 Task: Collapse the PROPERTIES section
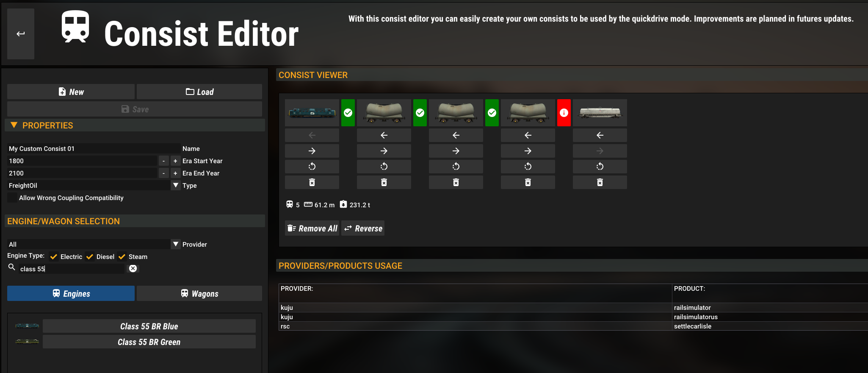pyautogui.click(x=14, y=125)
